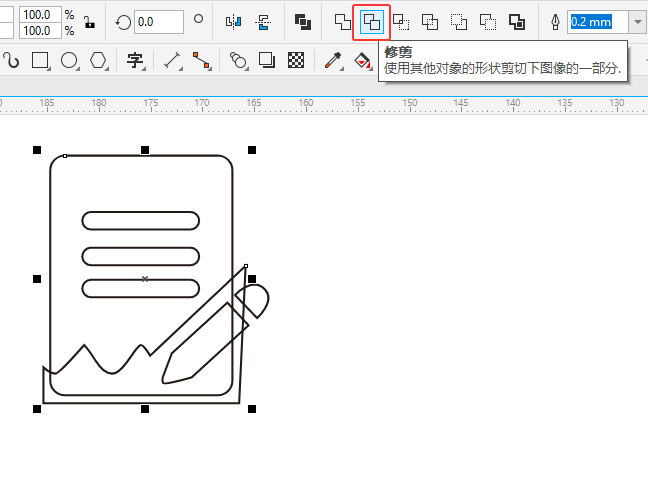Select the Polygon tool
Screen dimensions: 648x499
click(x=98, y=61)
